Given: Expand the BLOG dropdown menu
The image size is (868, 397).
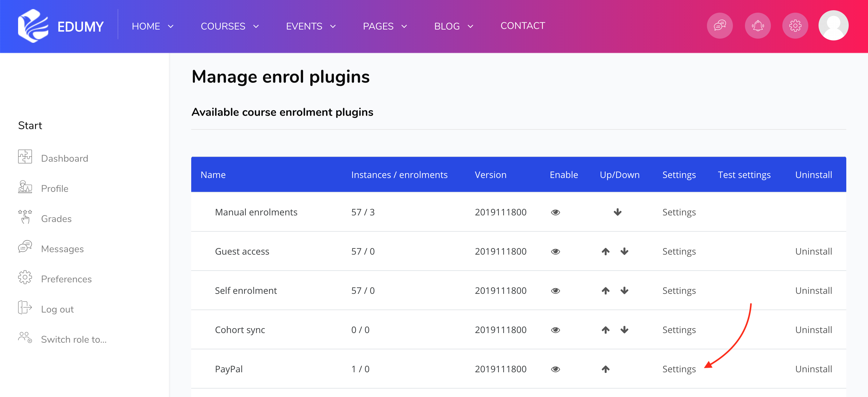Looking at the screenshot, I should click(x=454, y=26).
